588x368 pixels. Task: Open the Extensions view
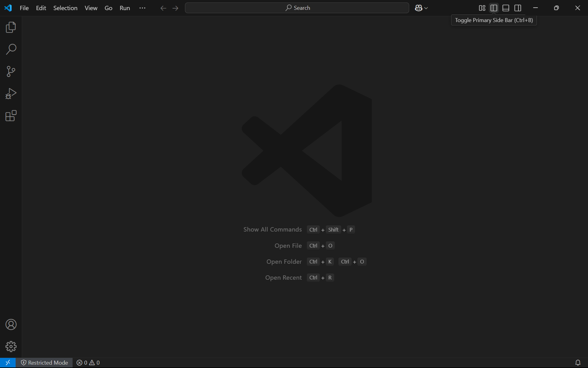(11, 116)
